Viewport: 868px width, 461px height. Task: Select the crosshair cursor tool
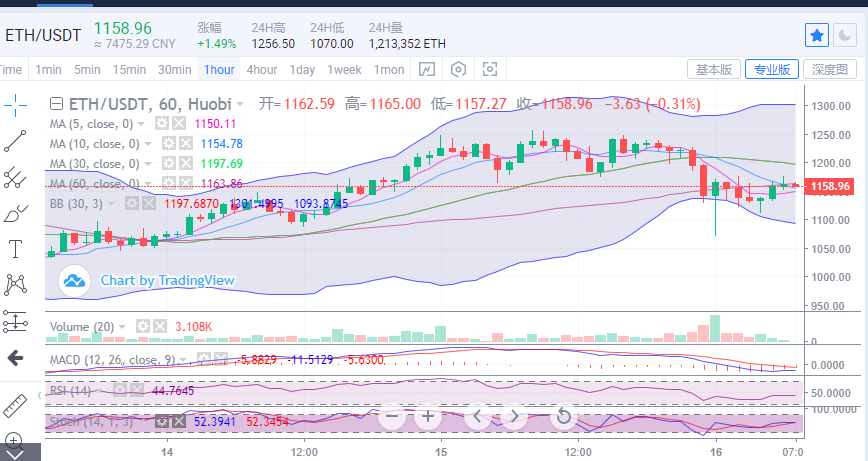pyautogui.click(x=15, y=105)
